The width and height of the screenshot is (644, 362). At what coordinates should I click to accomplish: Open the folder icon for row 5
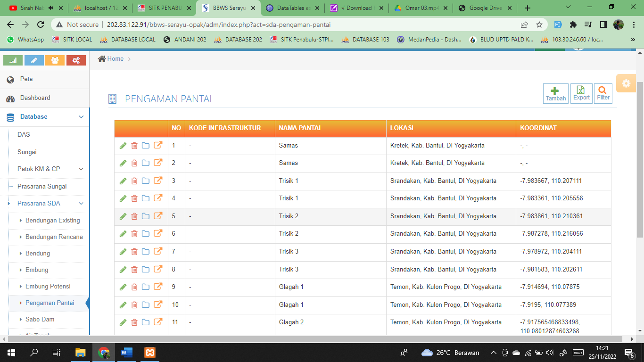tap(146, 216)
